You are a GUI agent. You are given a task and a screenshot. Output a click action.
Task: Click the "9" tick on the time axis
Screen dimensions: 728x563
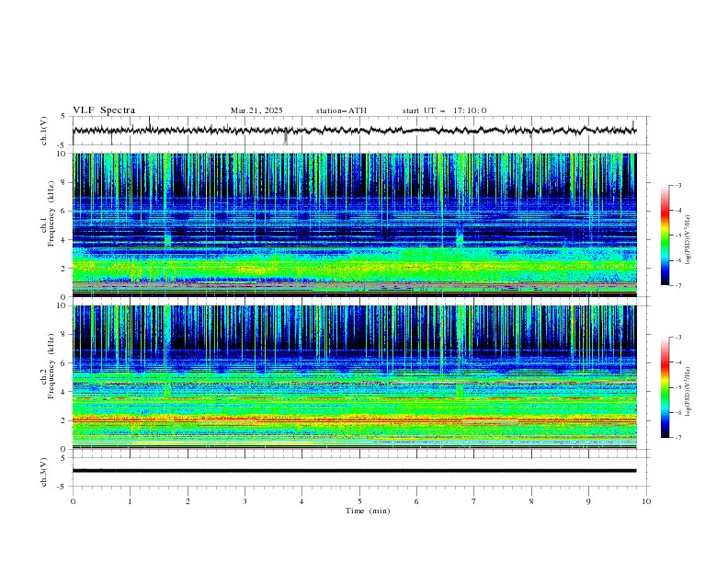tap(588, 501)
